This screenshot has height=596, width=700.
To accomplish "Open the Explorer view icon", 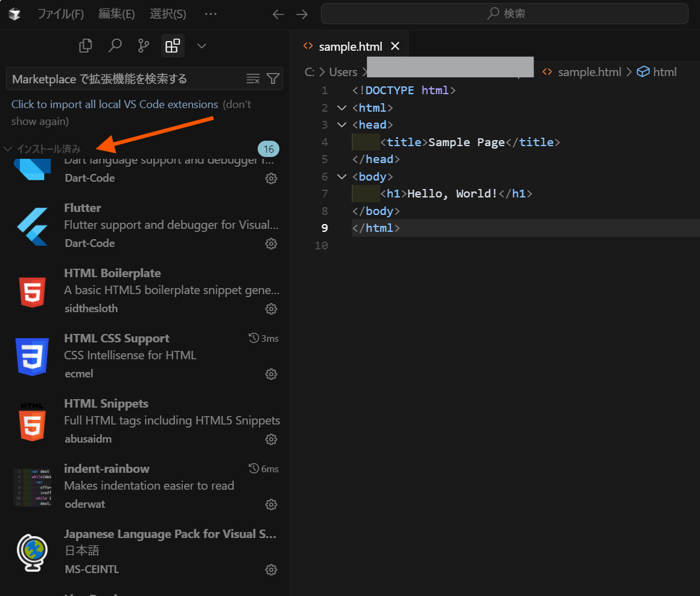I will coord(85,45).
